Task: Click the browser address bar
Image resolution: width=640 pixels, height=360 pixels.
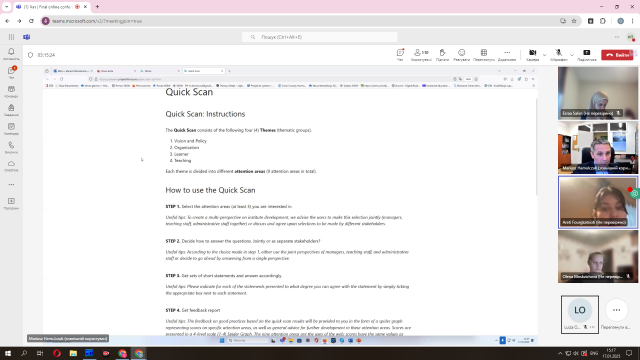Action: pos(301,21)
